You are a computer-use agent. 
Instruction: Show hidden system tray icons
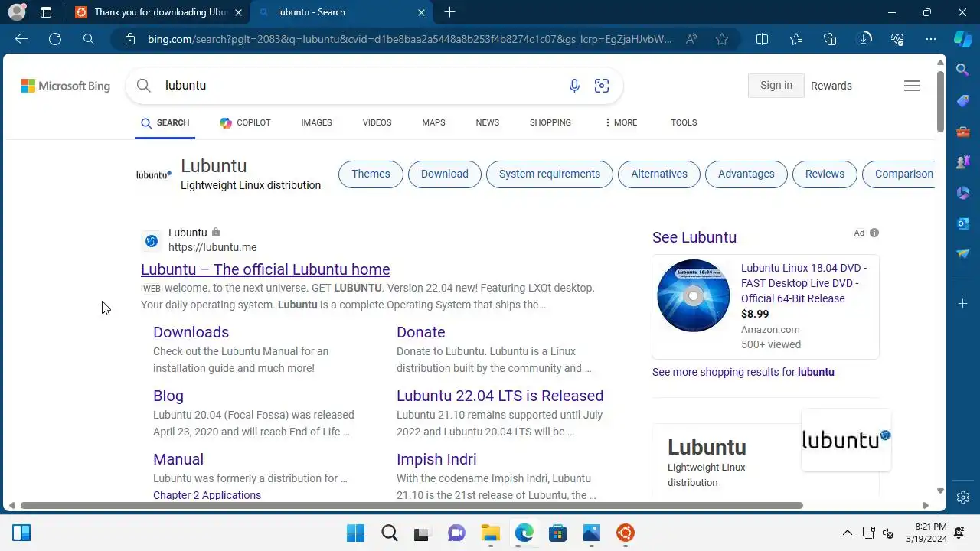pos(848,533)
